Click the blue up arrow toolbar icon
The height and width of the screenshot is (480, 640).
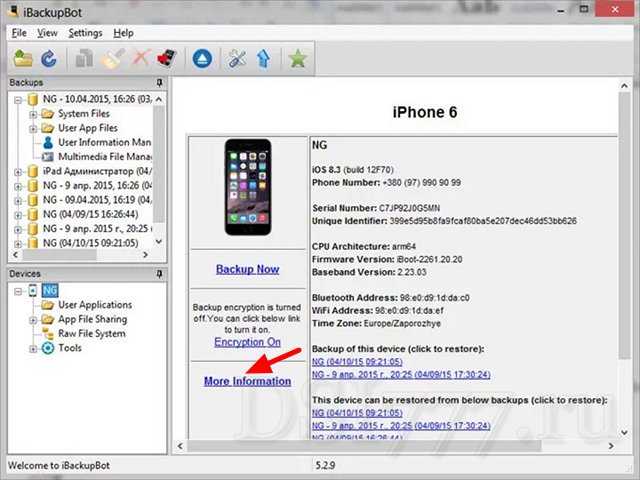[264, 58]
